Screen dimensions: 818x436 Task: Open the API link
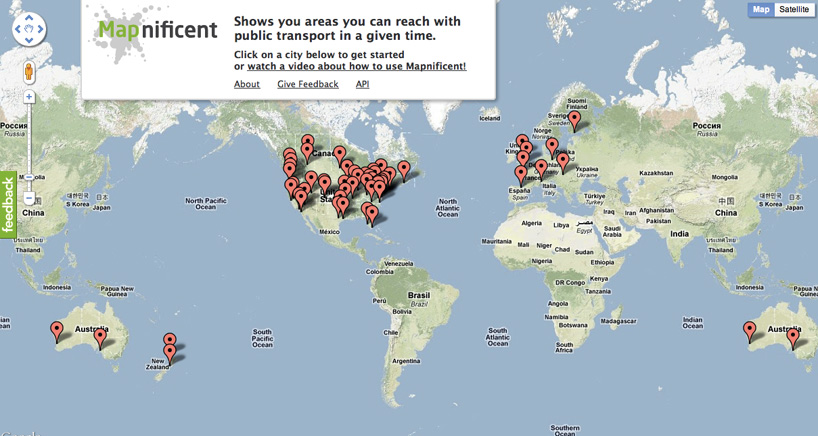pos(362,84)
